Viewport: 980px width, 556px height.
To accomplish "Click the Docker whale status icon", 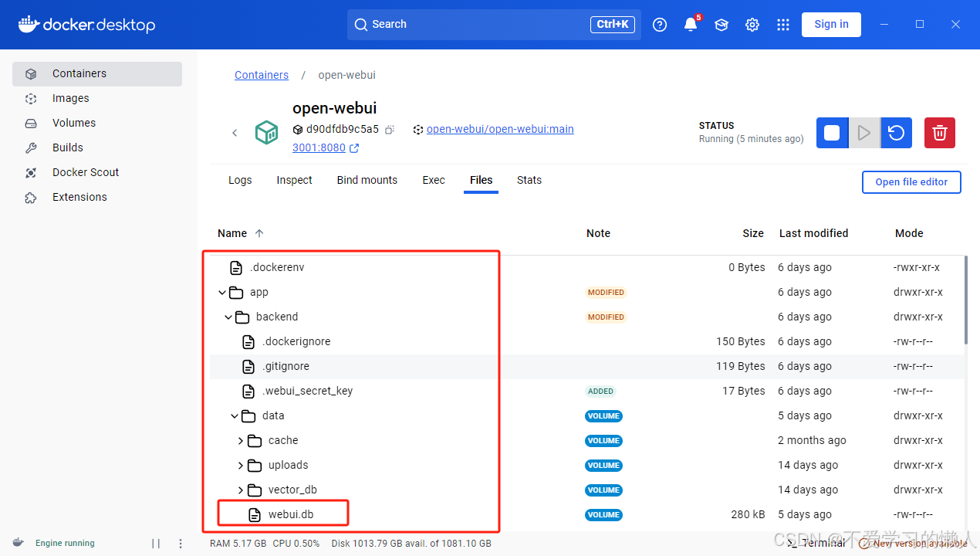I will pos(19,543).
